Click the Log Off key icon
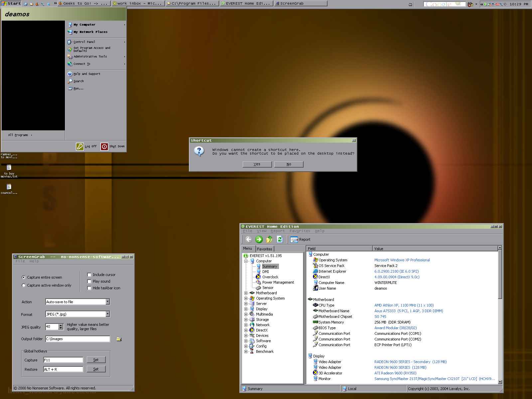The height and width of the screenshot is (399, 532). click(80, 146)
